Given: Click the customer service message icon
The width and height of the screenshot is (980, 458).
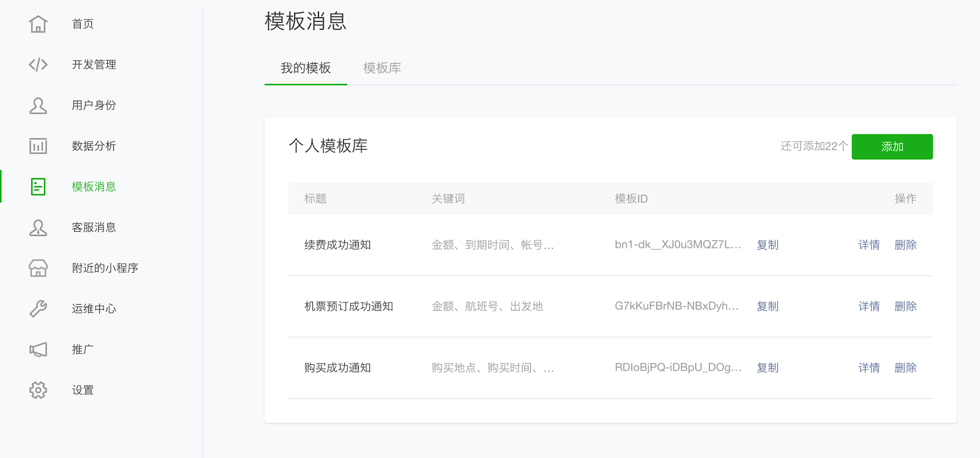Looking at the screenshot, I should coord(38,227).
